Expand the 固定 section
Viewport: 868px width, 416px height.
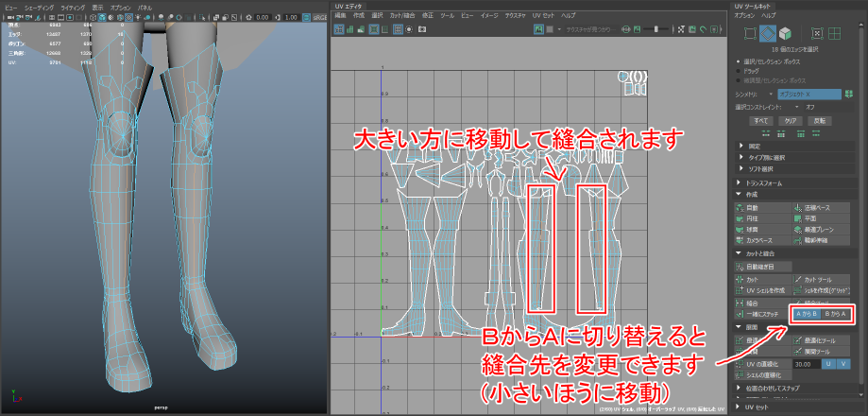pos(795,146)
